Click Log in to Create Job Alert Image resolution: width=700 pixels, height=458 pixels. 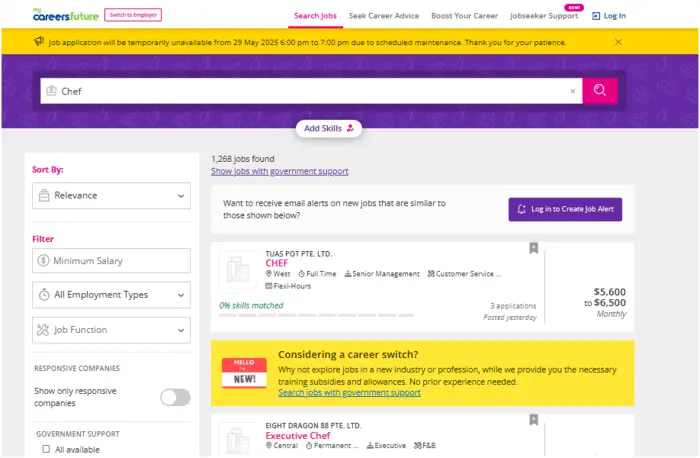[x=565, y=209]
